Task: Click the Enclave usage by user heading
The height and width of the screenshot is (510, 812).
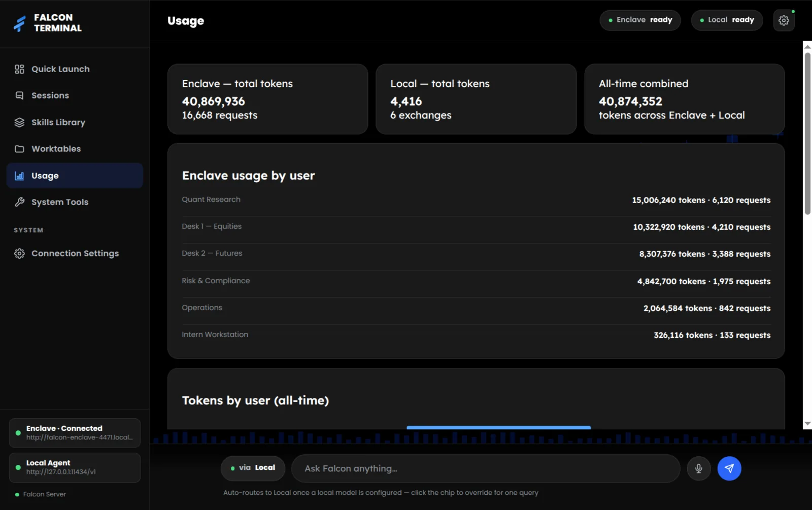Action: (248, 176)
